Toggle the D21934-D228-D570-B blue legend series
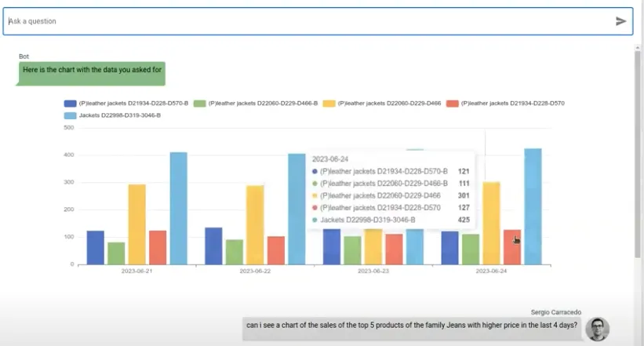 [x=71, y=104]
